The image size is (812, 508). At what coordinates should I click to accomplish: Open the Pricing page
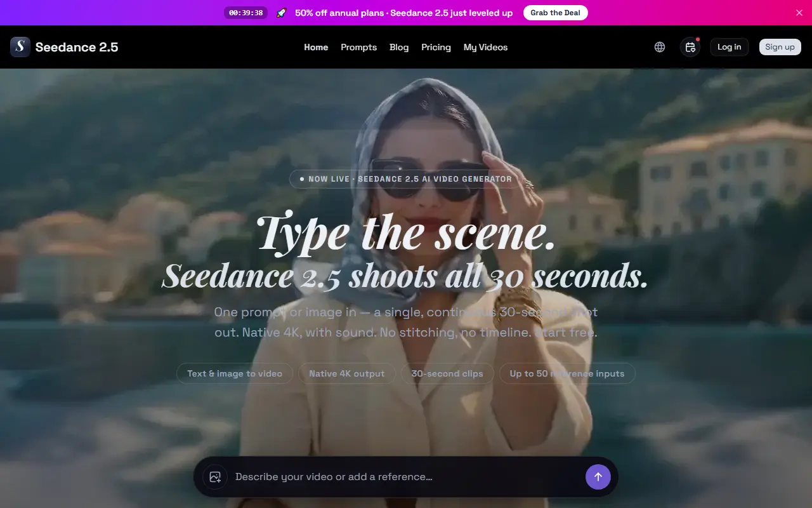pyautogui.click(x=436, y=47)
